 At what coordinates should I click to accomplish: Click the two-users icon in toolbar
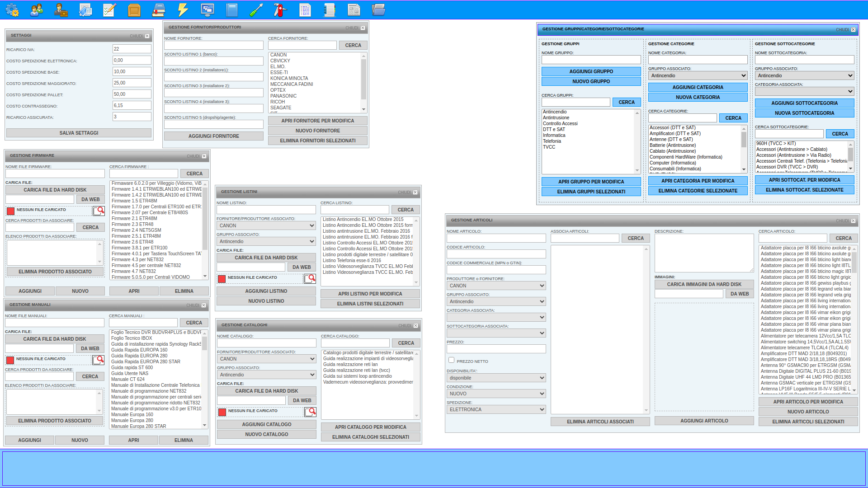tap(37, 10)
